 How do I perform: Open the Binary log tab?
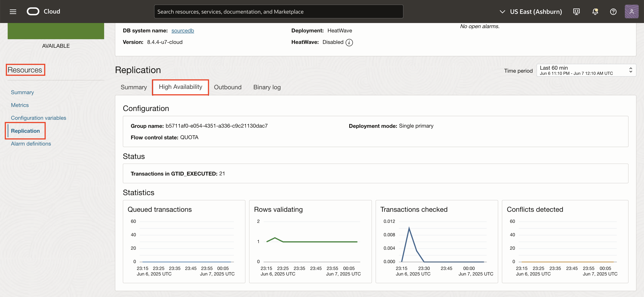click(x=267, y=87)
